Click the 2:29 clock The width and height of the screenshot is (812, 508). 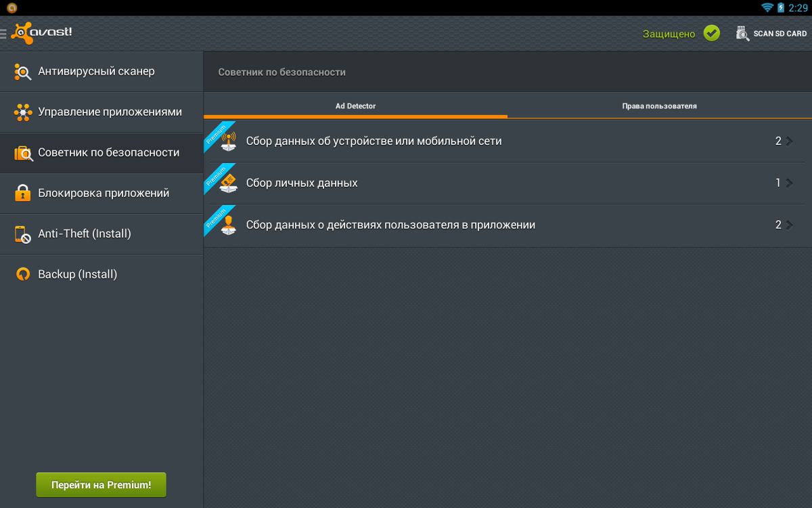tap(798, 7)
